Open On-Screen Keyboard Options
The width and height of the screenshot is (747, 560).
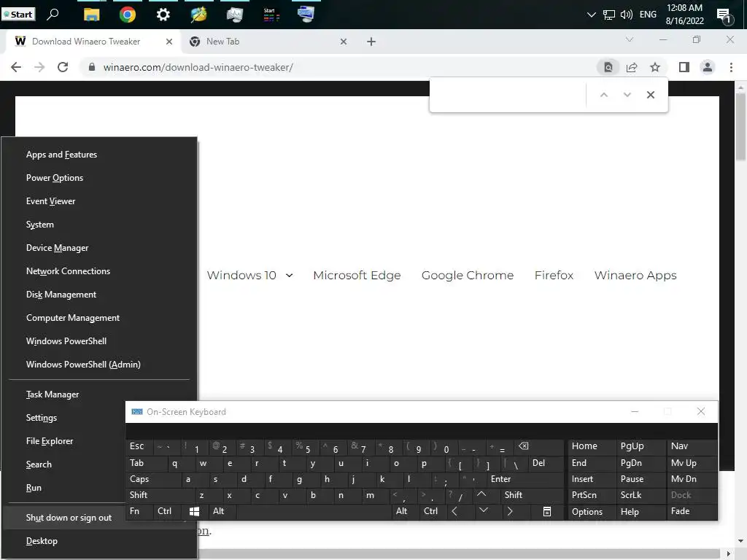pos(591,511)
